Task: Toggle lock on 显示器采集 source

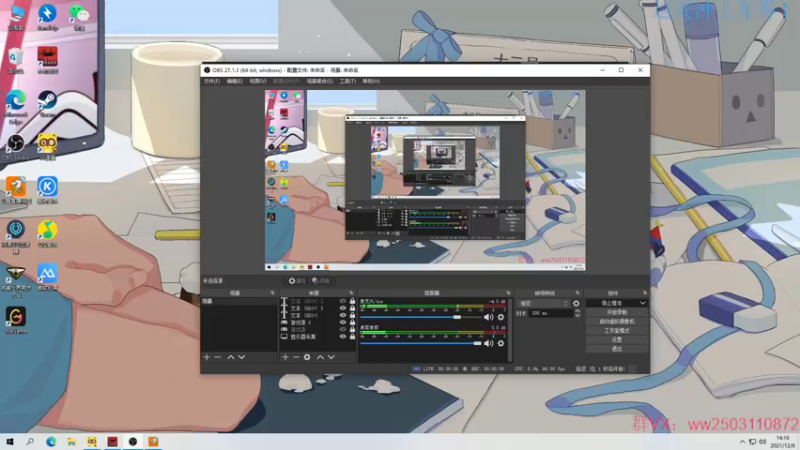Action: click(352, 337)
